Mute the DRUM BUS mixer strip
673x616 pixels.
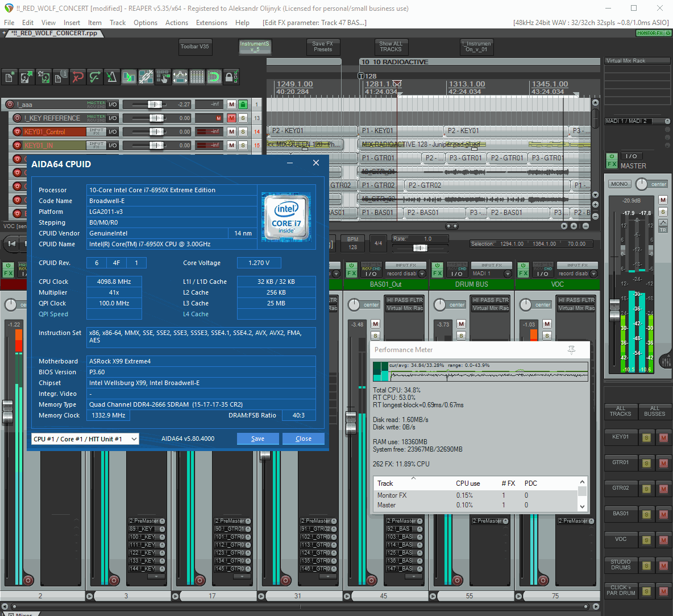(461, 324)
